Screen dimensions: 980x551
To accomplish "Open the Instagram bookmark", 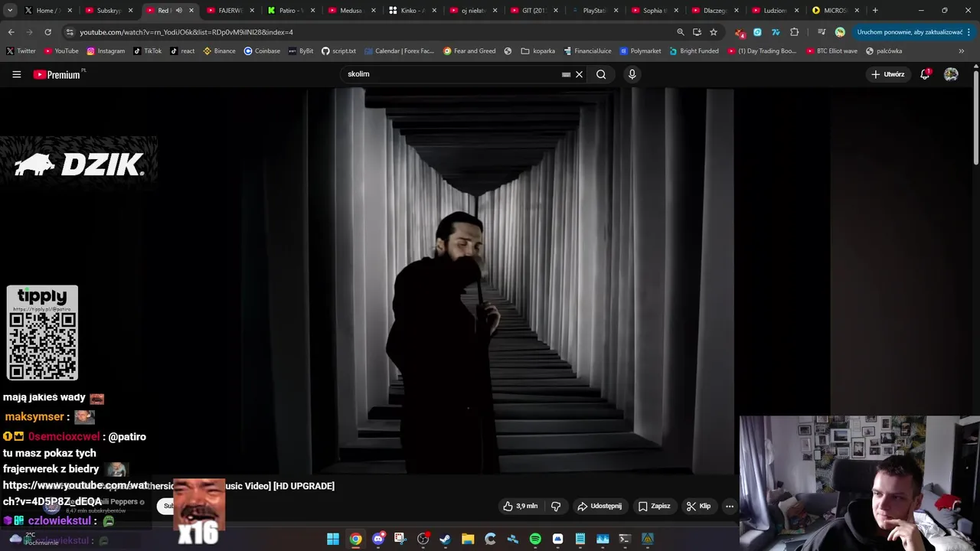I will point(106,51).
